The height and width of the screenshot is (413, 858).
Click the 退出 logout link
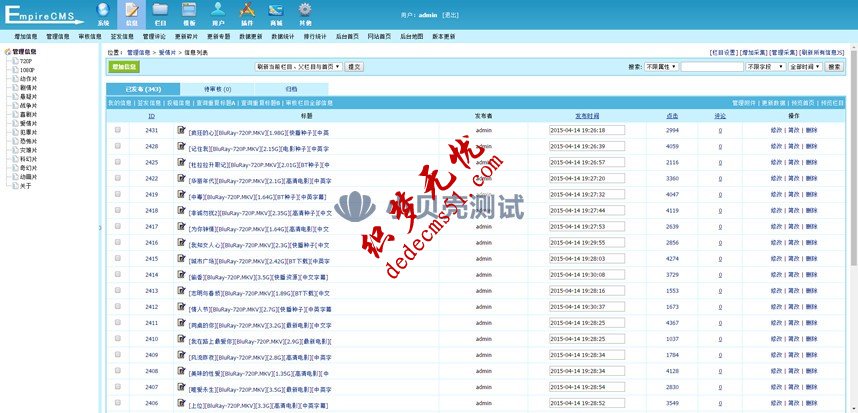[x=450, y=15]
